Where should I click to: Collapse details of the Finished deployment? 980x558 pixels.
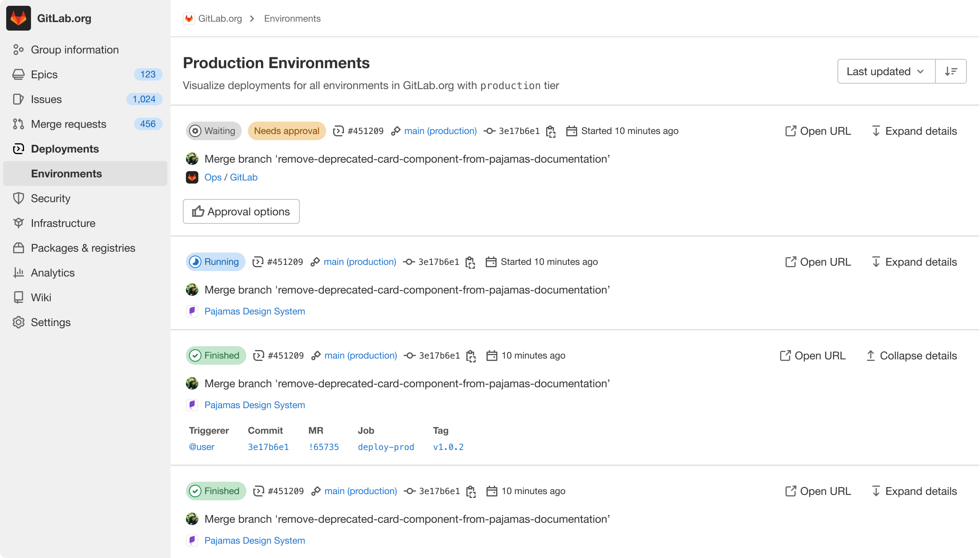point(910,355)
